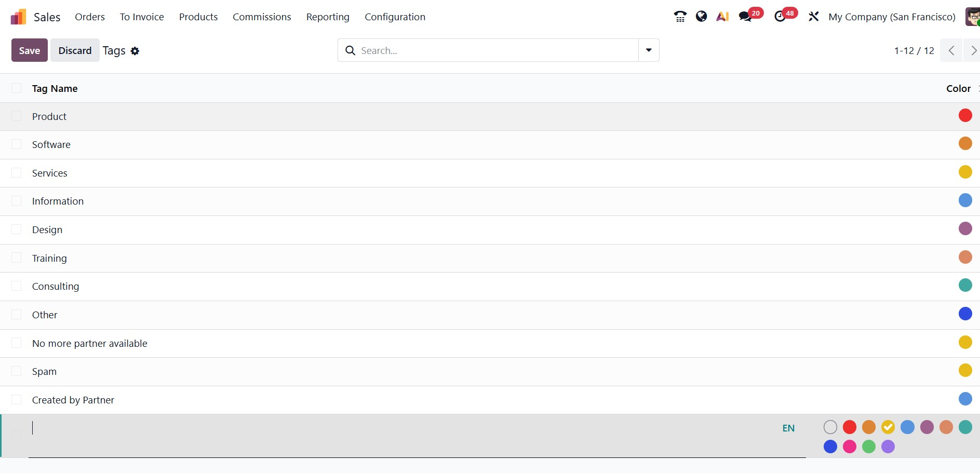The image size is (980, 473).
Task: Open the Reporting menu
Action: tap(328, 17)
